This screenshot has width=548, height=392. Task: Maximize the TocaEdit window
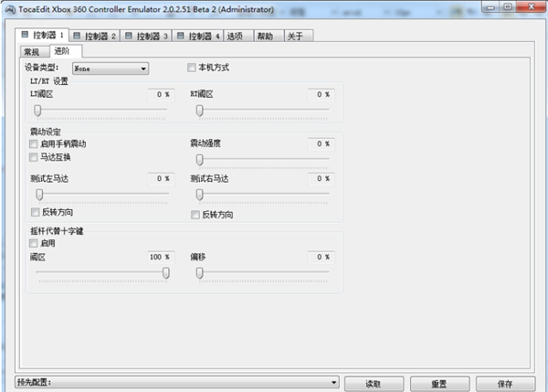click(508, 7)
